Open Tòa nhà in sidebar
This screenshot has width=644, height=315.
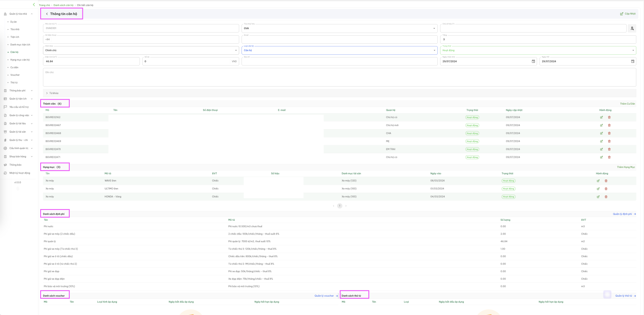pos(15,30)
